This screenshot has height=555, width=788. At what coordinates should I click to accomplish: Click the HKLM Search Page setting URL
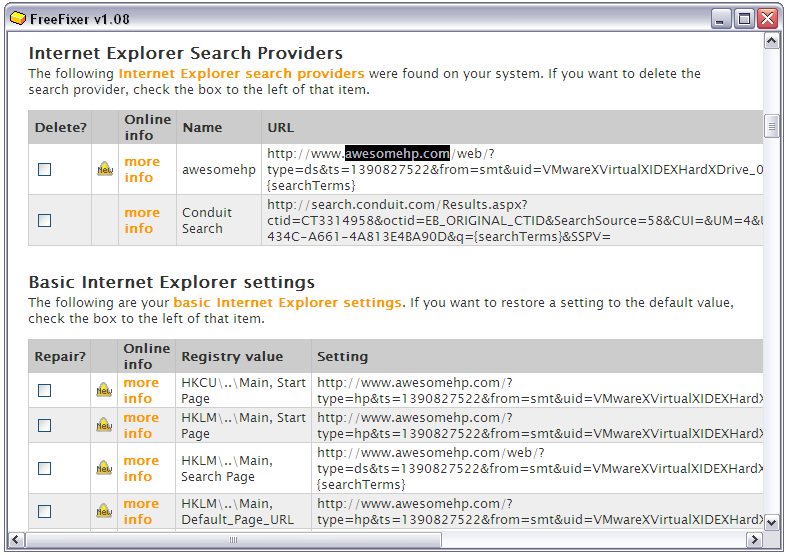click(x=537, y=469)
